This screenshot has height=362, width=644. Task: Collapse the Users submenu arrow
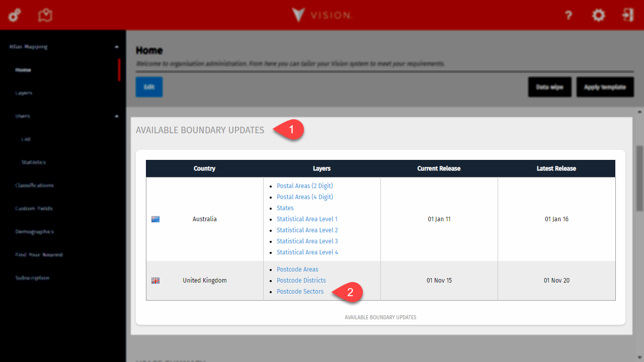(x=117, y=116)
